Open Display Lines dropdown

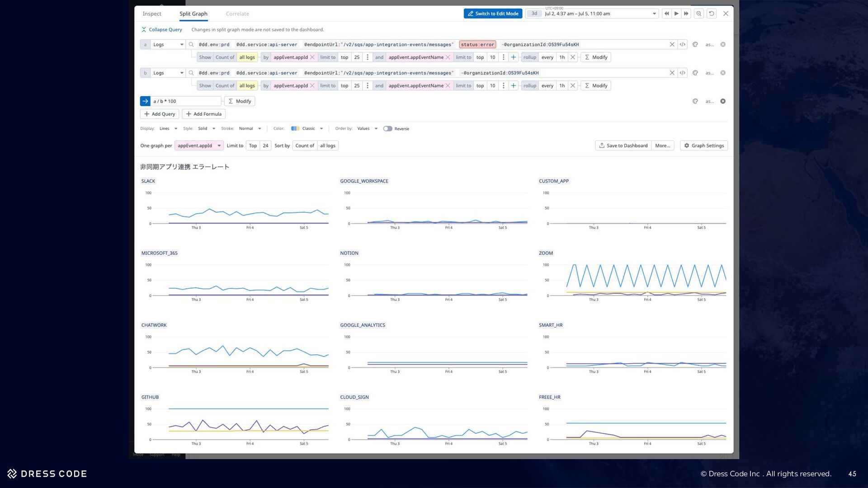(x=168, y=129)
